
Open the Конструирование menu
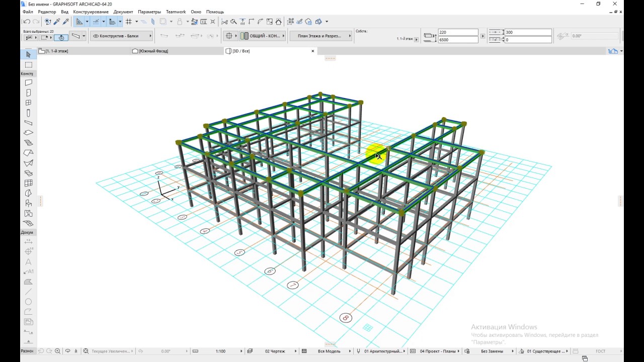pyautogui.click(x=91, y=12)
